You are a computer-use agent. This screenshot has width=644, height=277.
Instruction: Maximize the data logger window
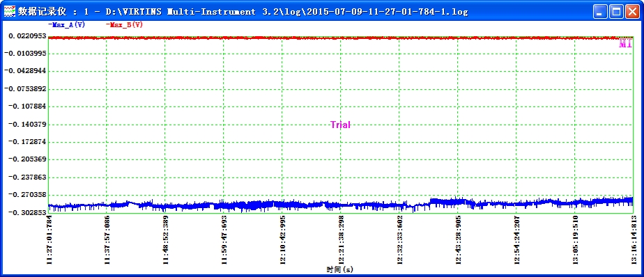tap(616, 12)
